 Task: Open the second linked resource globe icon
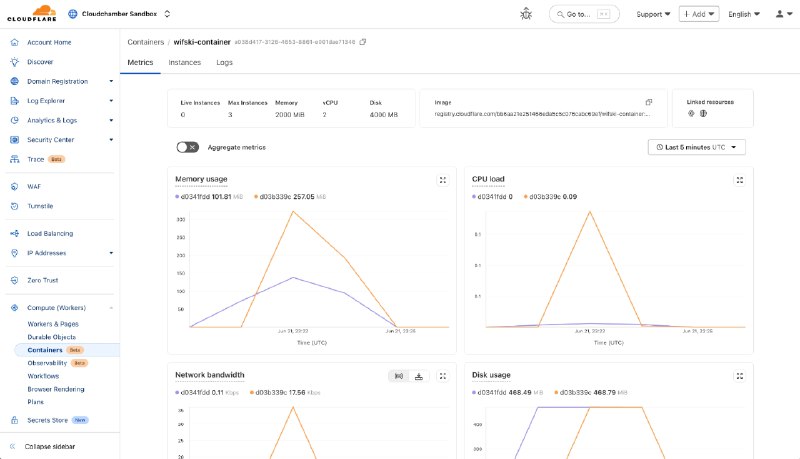(703, 113)
